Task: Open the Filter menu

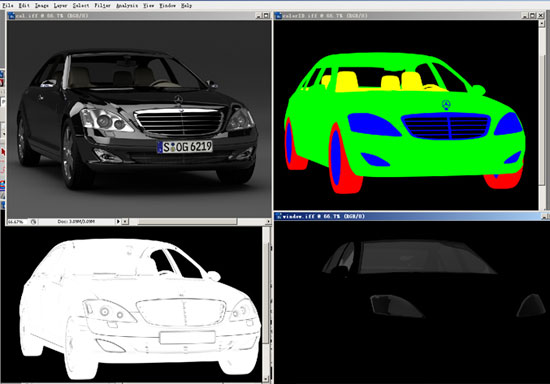Action: [x=102, y=5]
